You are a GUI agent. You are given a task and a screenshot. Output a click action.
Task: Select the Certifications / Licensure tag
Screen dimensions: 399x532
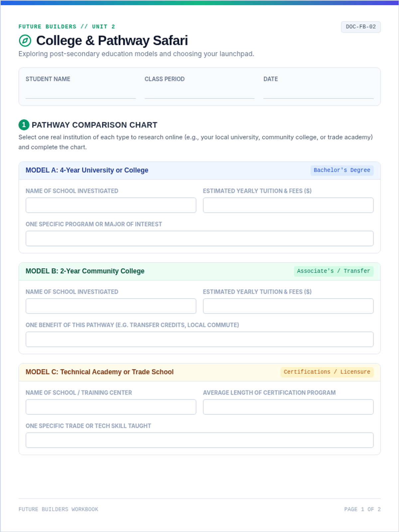[327, 372]
